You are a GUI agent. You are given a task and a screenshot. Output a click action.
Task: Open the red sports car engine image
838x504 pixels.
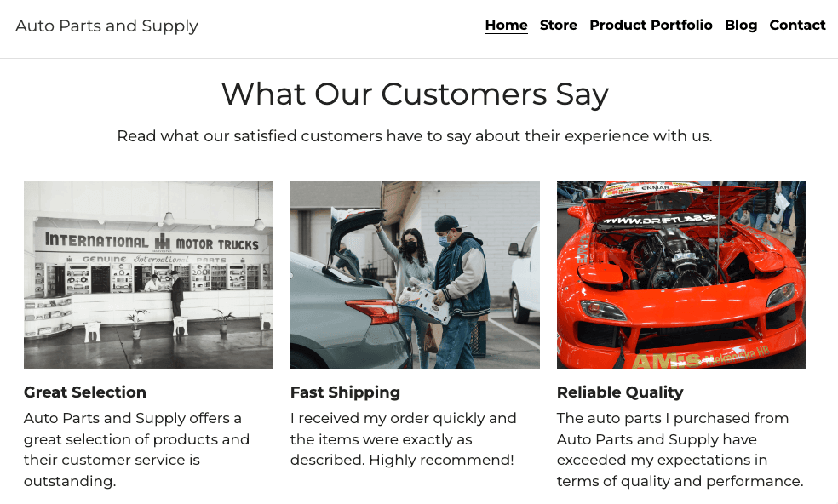click(x=681, y=274)
